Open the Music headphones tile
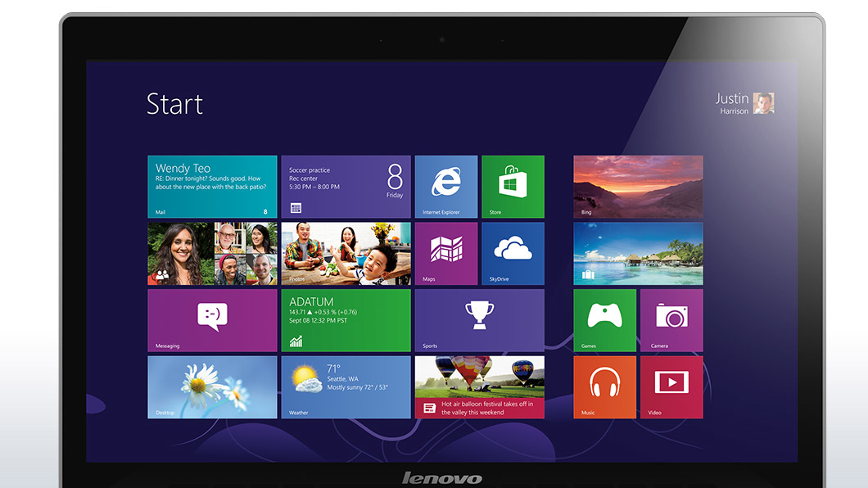Image resolution: width=868 pixels, height=488 pixels. [604, 387]
